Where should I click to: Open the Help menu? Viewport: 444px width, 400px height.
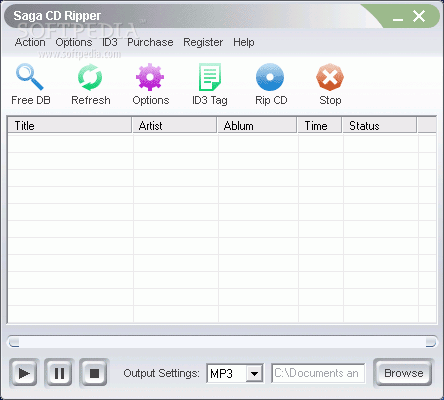click(244, 42)
